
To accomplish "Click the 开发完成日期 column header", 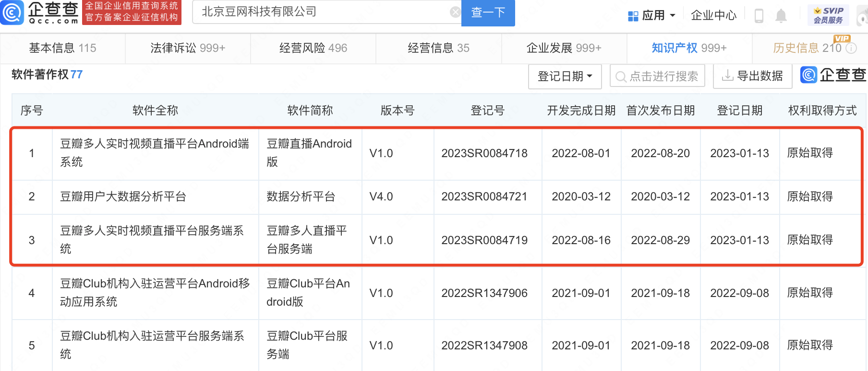I will [x=581, y=111].
